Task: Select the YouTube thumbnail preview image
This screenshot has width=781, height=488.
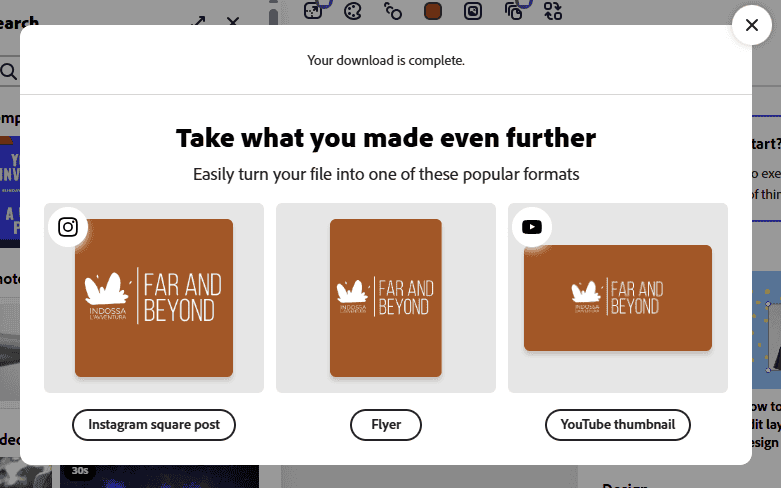Action: [617, 298]
